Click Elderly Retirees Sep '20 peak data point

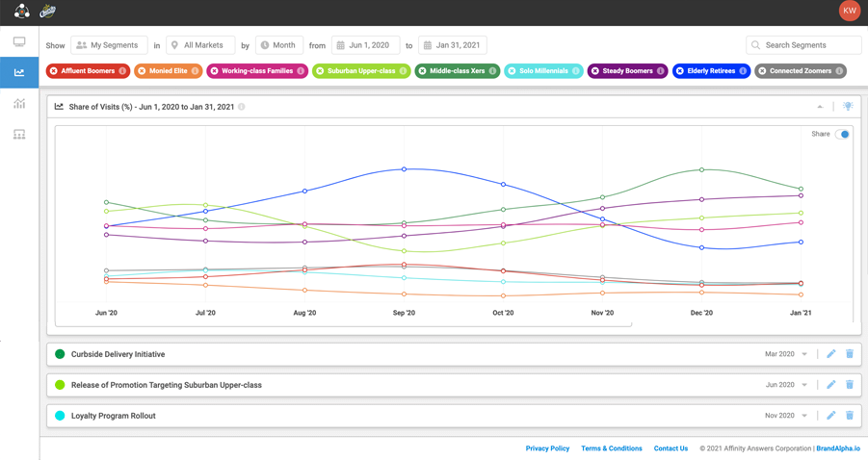(404, 169)
